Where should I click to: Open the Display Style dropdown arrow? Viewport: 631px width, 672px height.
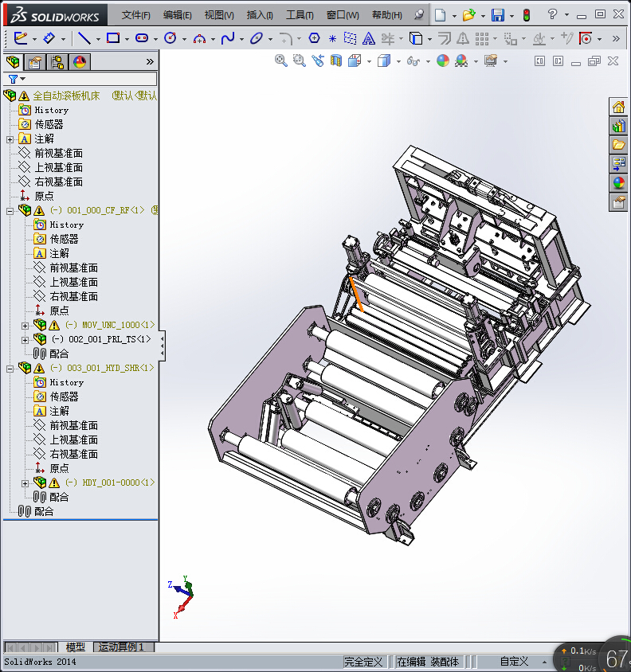click(398, 62)
